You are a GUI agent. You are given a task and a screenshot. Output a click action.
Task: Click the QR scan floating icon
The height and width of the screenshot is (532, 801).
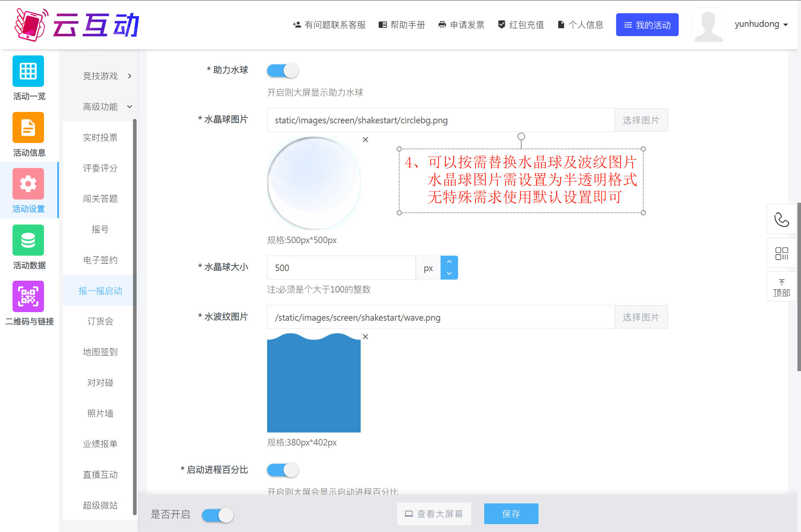tap(781, 253)
